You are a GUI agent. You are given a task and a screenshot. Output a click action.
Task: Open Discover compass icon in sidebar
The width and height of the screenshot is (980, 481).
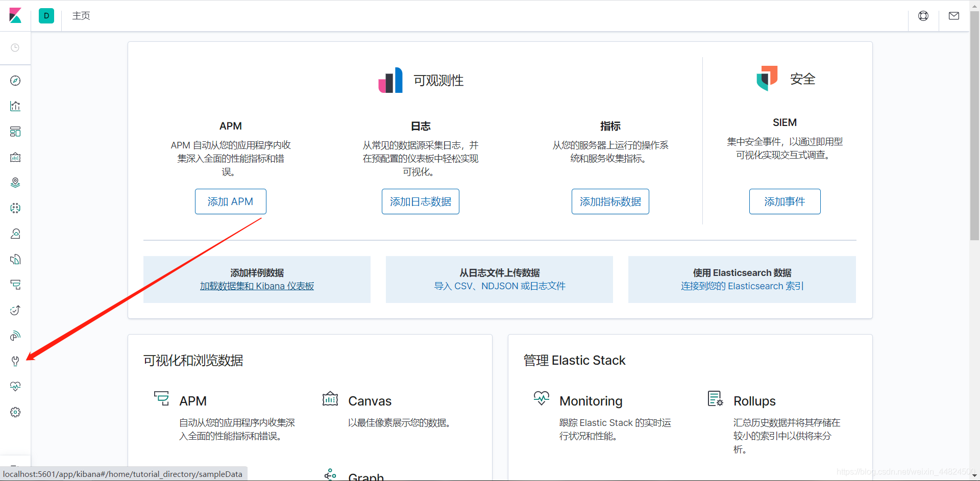(x=15, y=81)
